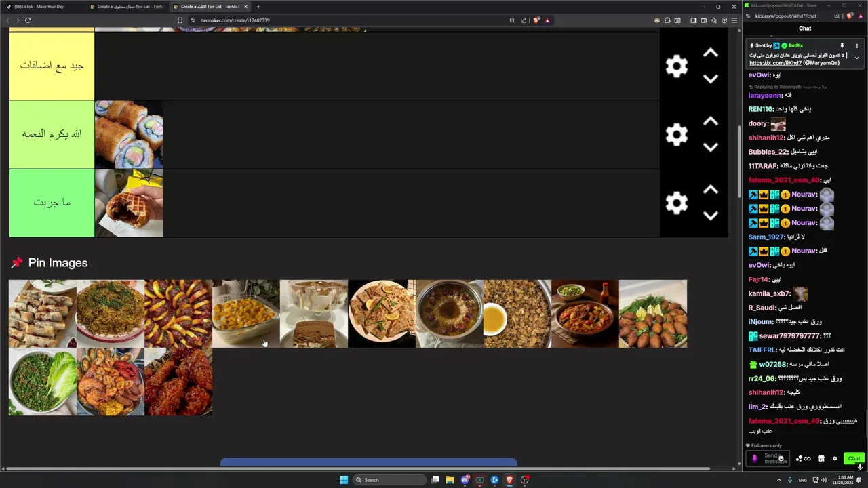Open a new browser tab
Image resolution: width=868 pixels, height=488 pixels.
point(258,7)
